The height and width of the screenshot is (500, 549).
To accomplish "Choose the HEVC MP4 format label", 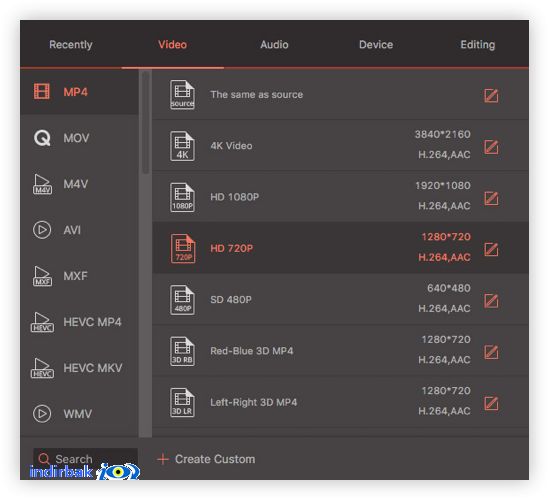I will click(92, 322).
